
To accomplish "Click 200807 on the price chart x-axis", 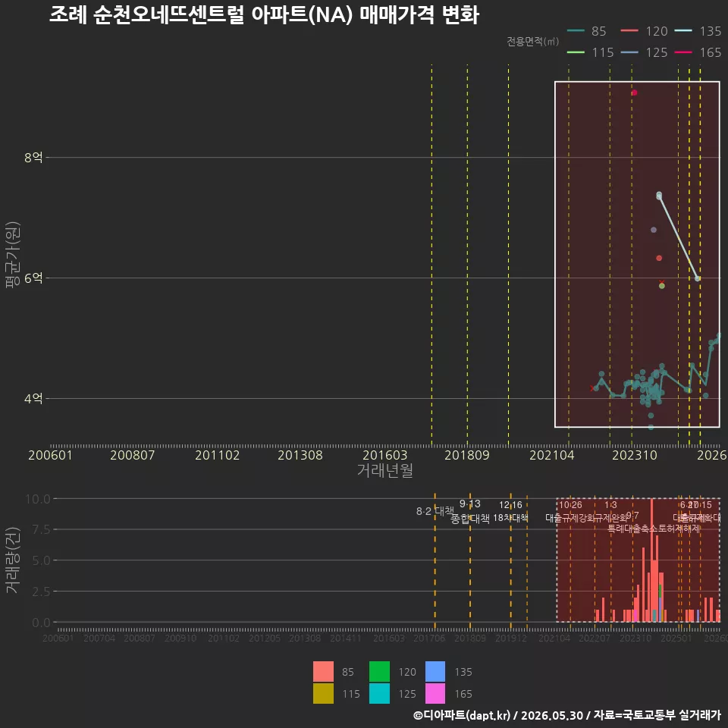I will pyautogui.click(x=132, y=455).
